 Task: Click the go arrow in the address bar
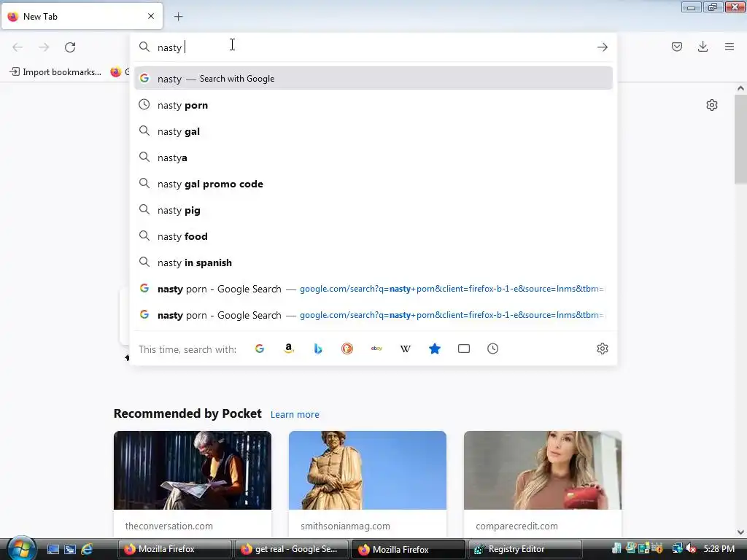[602, 47]
